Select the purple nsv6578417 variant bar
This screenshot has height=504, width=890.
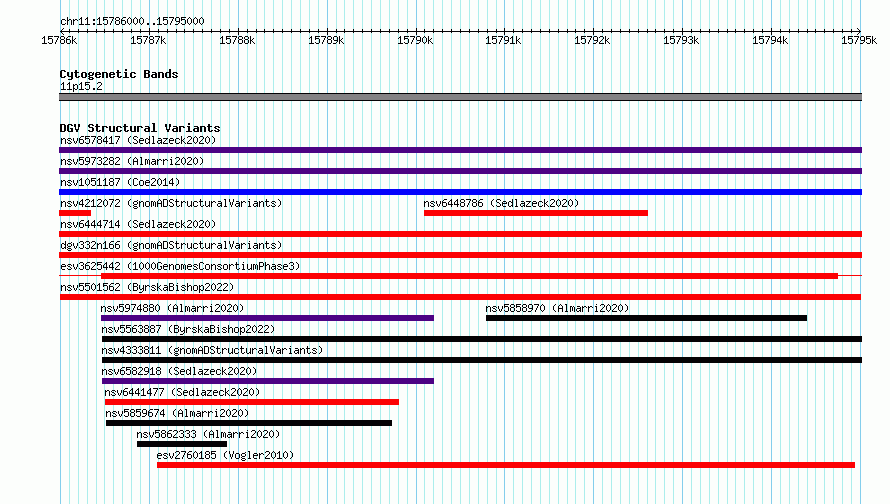point(460,150)
